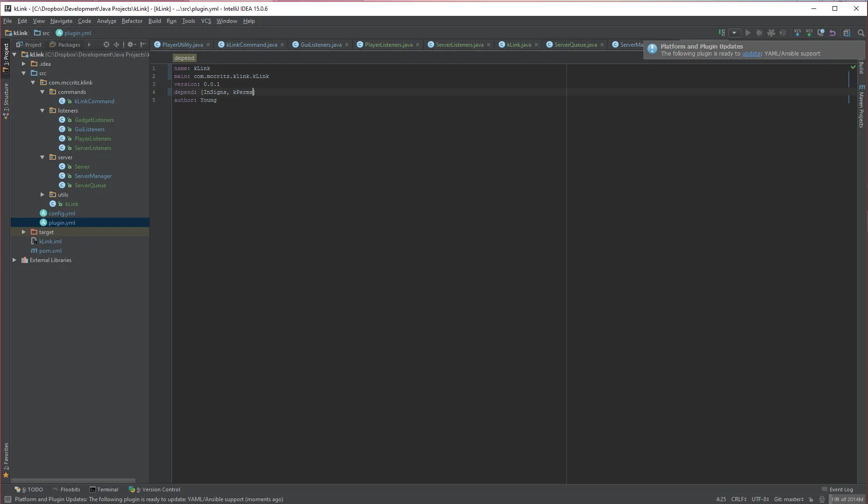Click the Collapse All tree icon
The width and height of the screenshot is (868, 504).
click(x=117, y=44)
